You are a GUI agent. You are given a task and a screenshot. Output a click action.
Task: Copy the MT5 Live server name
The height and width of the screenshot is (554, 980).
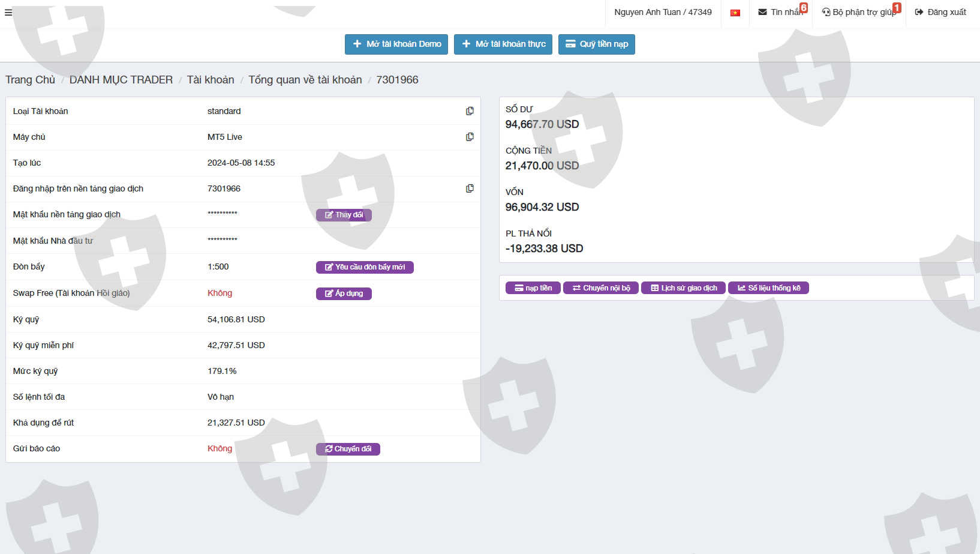point(470,137)
